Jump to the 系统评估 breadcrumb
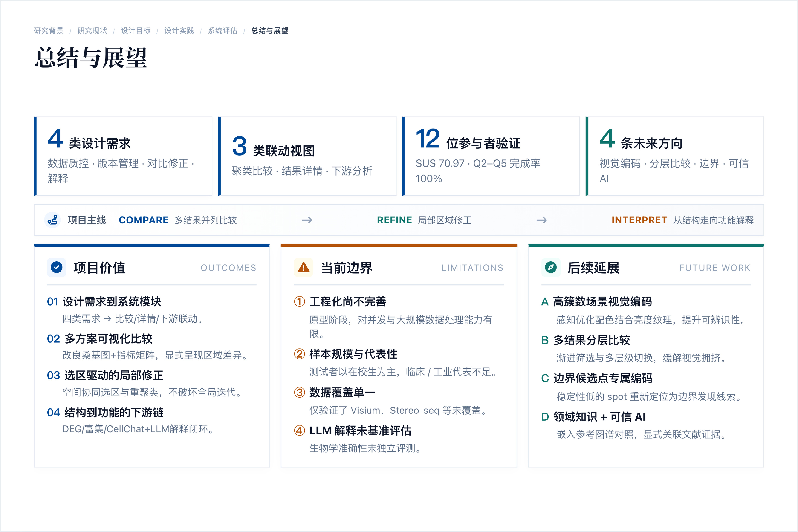Image resolution: width=798 pixels, height=532 pixels. pyautogui.click(x=222, y=31)
